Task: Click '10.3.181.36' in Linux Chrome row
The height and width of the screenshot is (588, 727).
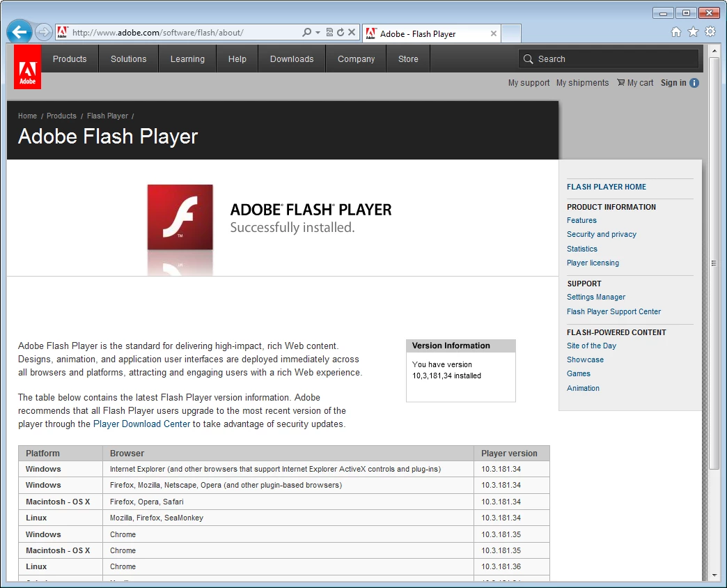Action: [501, 566]
